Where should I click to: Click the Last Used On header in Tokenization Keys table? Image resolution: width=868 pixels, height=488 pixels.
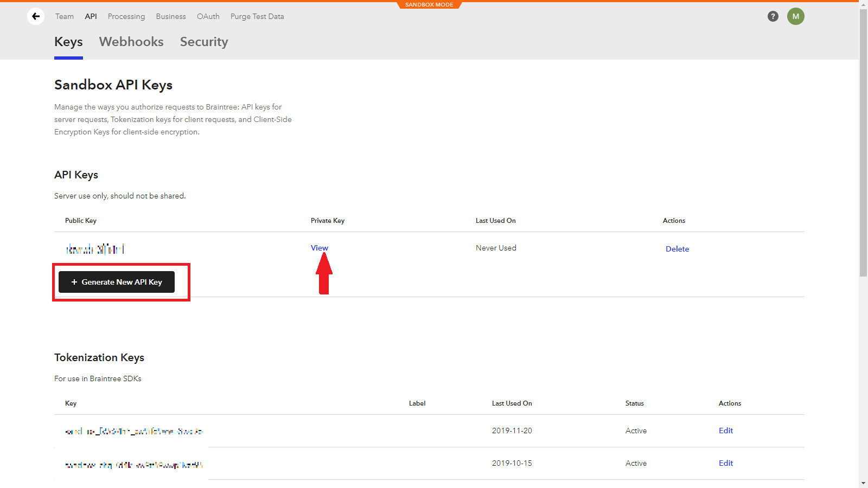pyautogui.click(x=512, y=403)
